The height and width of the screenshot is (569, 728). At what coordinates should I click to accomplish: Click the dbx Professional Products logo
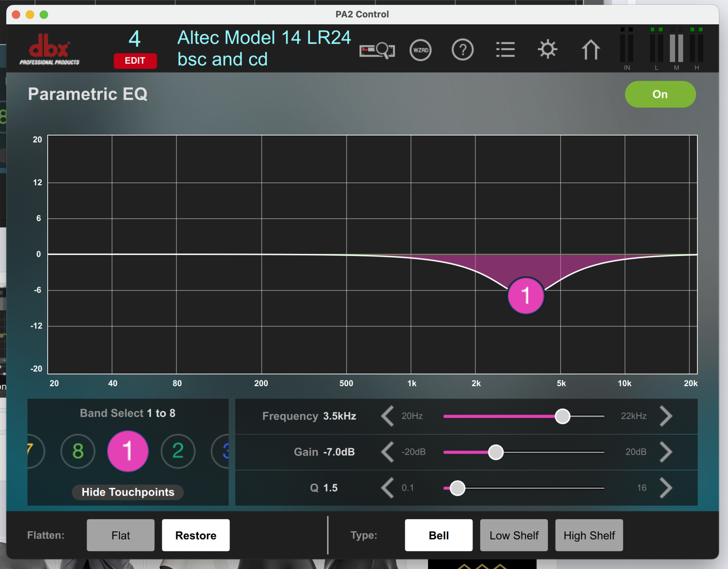click(49, 49)
